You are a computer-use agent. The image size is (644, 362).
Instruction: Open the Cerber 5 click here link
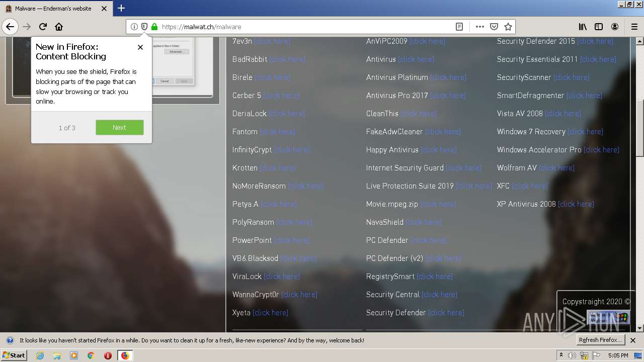pyautogui.click(x=281, y=96)
